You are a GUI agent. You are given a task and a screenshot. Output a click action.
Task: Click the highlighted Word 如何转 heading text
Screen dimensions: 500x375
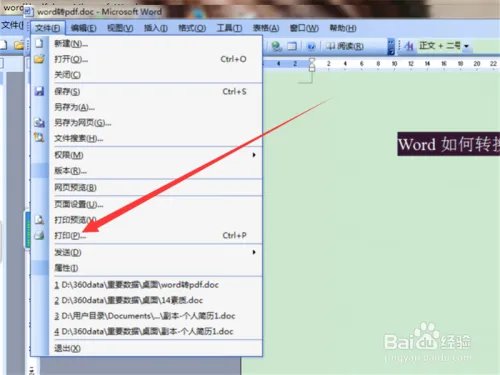tap(449, 144)
